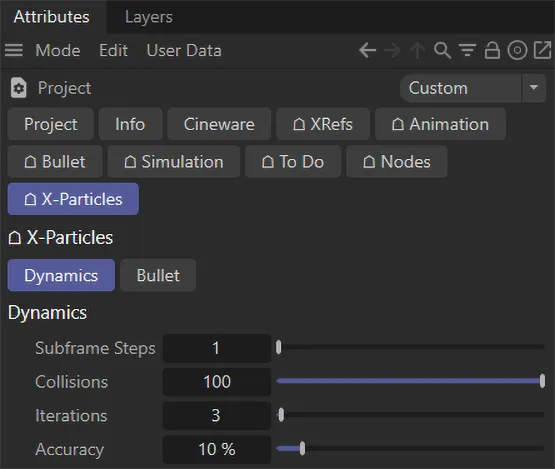Click the Collisions value field

pos(217,382)
